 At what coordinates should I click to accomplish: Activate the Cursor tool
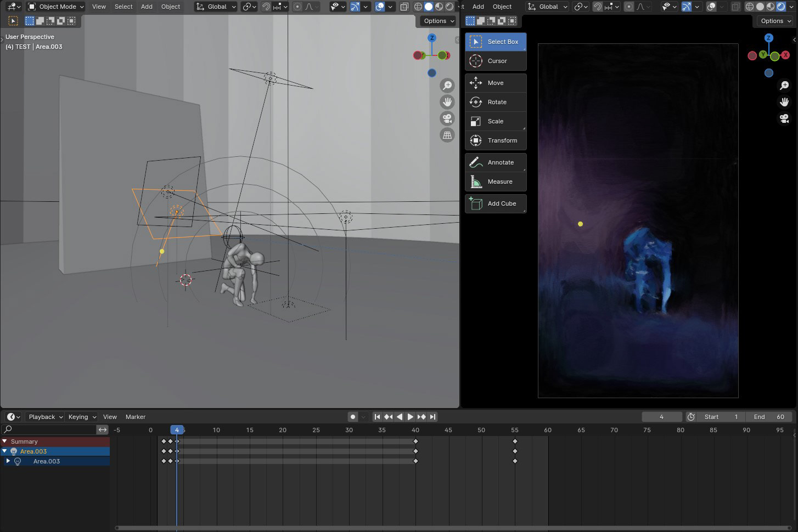(x=496, y=61)
